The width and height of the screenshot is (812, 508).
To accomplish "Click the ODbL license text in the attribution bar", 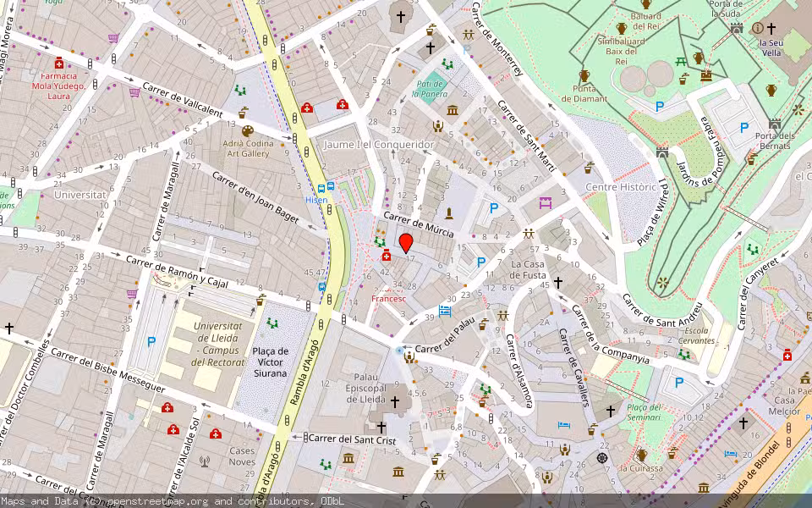I will 332,500.
